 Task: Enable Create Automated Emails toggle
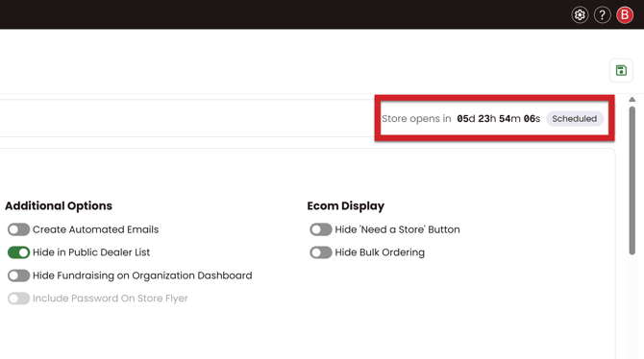[x=18, y=229]
